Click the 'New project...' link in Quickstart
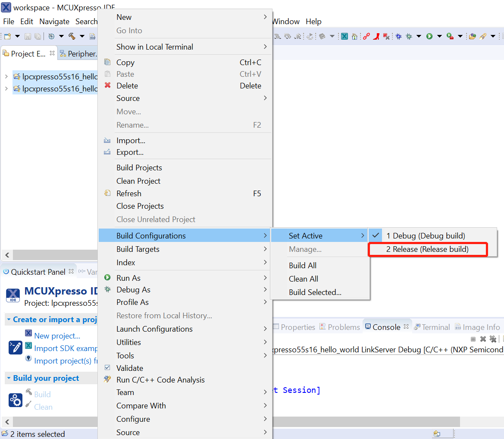This screenshot has height=439, width=504. click(57, 336)
